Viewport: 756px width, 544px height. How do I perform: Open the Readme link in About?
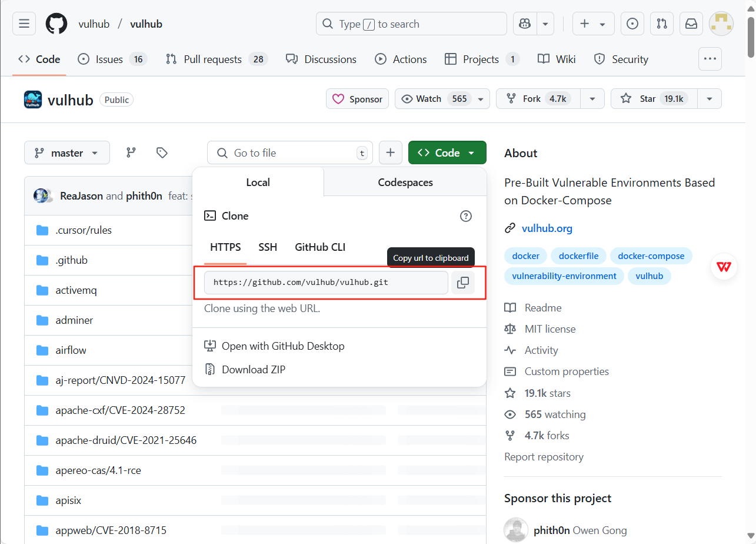coord(533,308)
